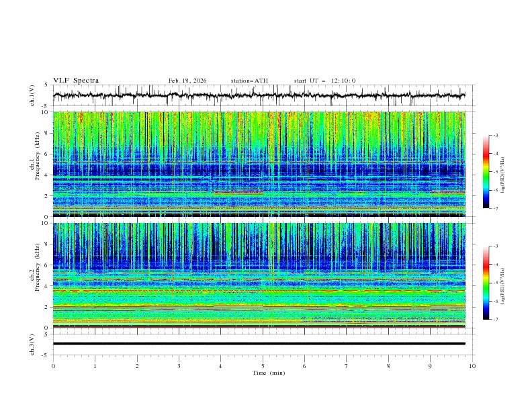Click the "ch.1(V)" waveform axis label

[32, 95]
